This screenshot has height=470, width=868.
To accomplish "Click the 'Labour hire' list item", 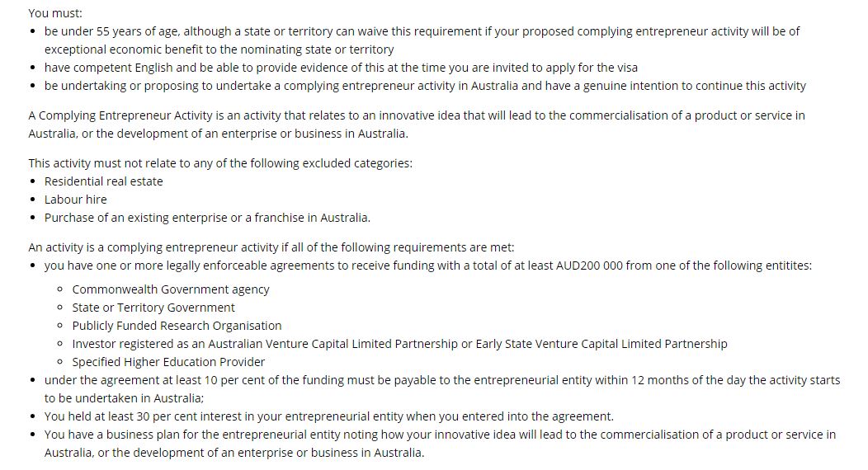I will click(75, 200).
